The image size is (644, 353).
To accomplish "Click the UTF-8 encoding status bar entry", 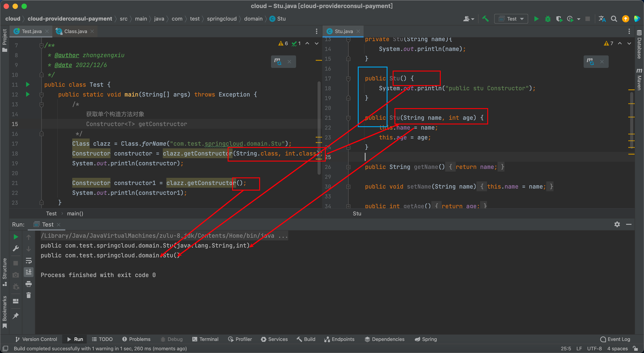I will (594, 348).
